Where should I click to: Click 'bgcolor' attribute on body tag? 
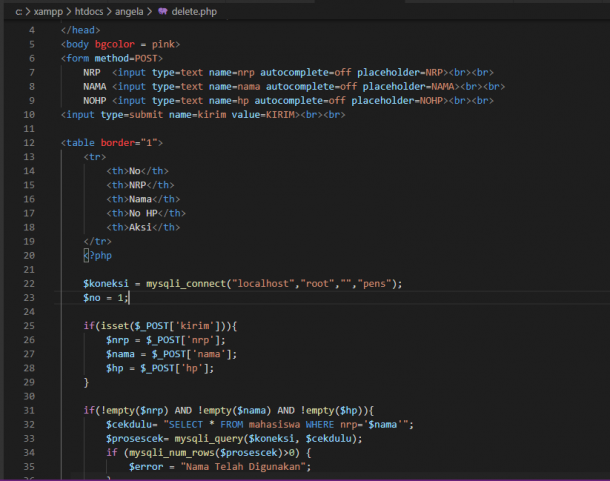pos(115,44)
